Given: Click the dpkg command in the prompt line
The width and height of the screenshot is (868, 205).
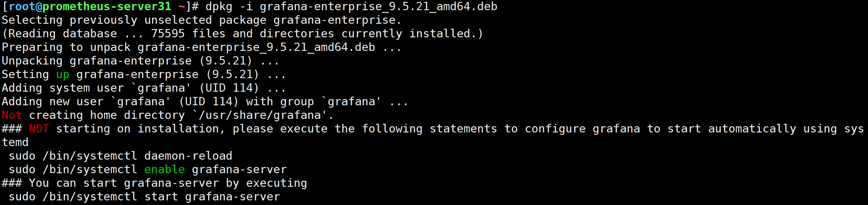Looking at the screenshot, I should [x=219, y=6].
